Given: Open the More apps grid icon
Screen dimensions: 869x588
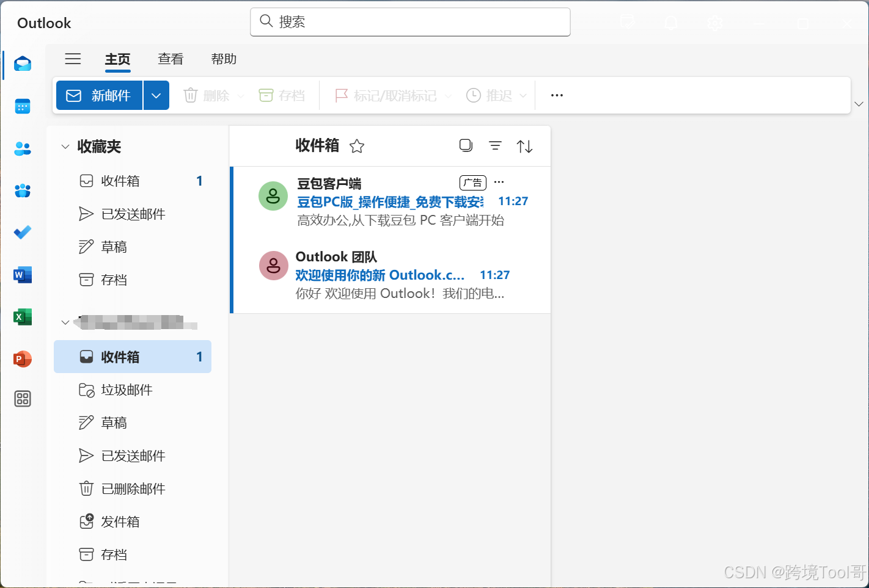Looking at the screenshot, I should (23, 399).
